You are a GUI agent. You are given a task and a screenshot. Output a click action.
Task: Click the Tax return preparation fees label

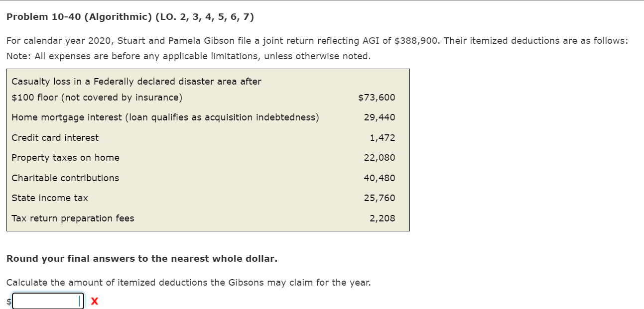(72, 218)
